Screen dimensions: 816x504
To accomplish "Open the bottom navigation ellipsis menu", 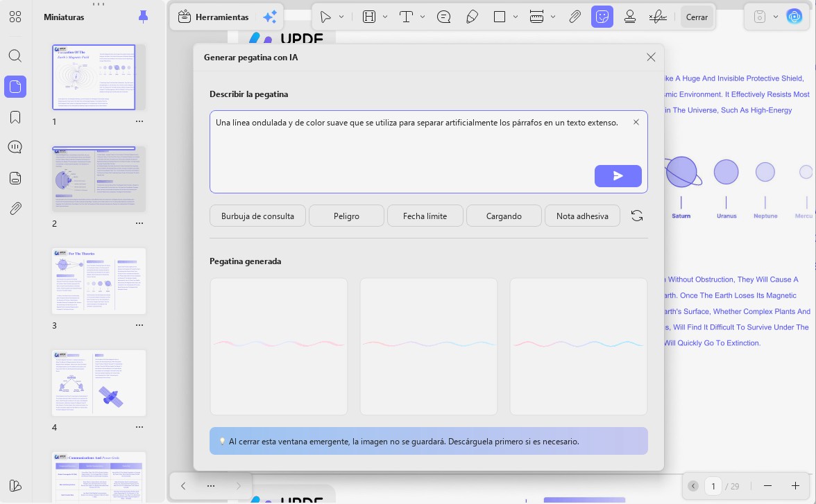I will pos(211,486).
